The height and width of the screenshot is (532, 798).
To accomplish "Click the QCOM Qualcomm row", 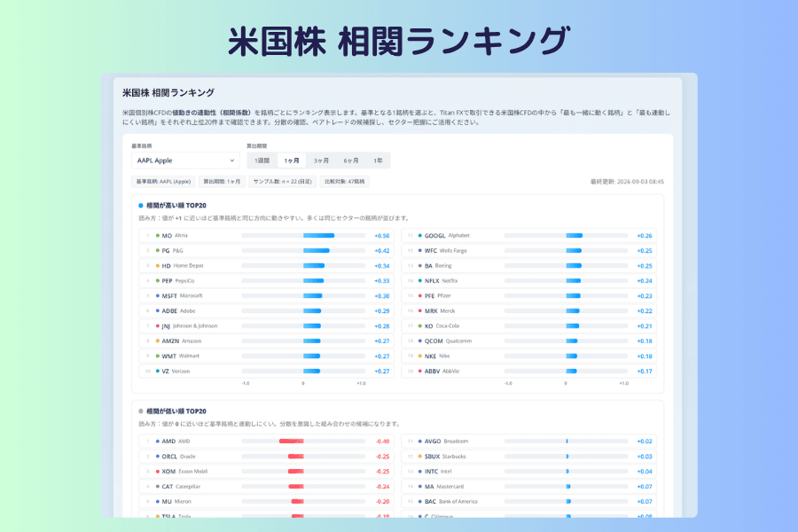I will 528,341.
